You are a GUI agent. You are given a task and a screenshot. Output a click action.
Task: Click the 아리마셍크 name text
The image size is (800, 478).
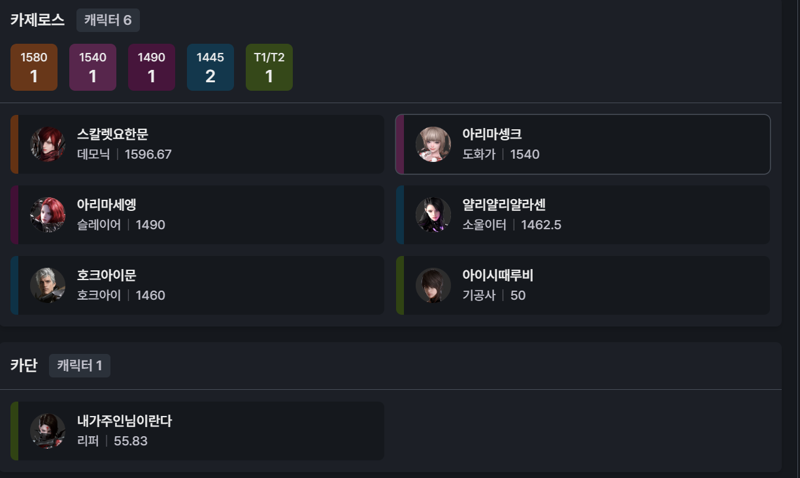pyautogui.click(x=492, y=134)
